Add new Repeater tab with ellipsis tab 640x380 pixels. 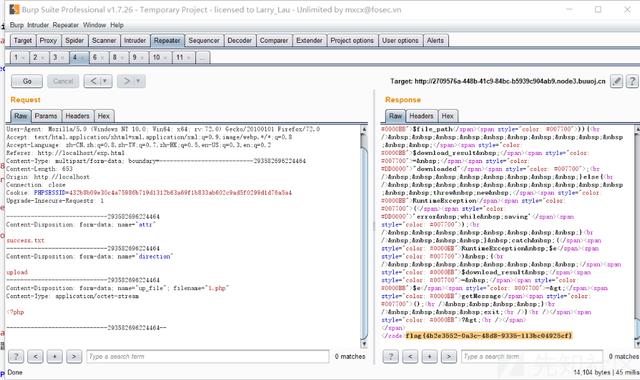pyautogui.click(x=203, y=57)
